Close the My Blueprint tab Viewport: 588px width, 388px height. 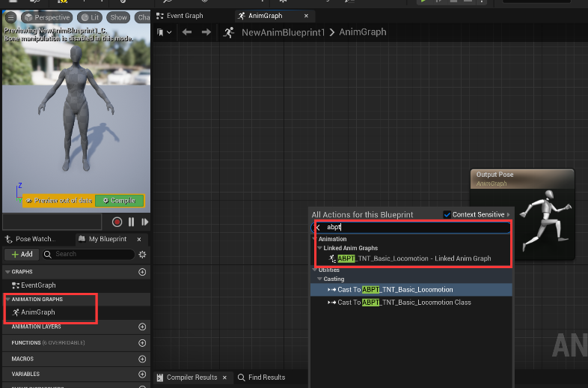click(x=139, y=239)
